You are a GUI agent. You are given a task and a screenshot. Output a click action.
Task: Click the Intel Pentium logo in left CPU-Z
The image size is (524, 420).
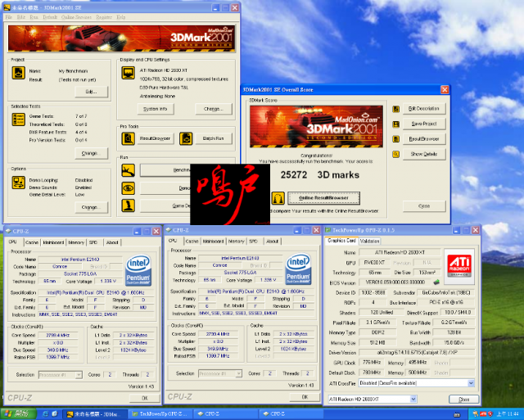[138, 271]
